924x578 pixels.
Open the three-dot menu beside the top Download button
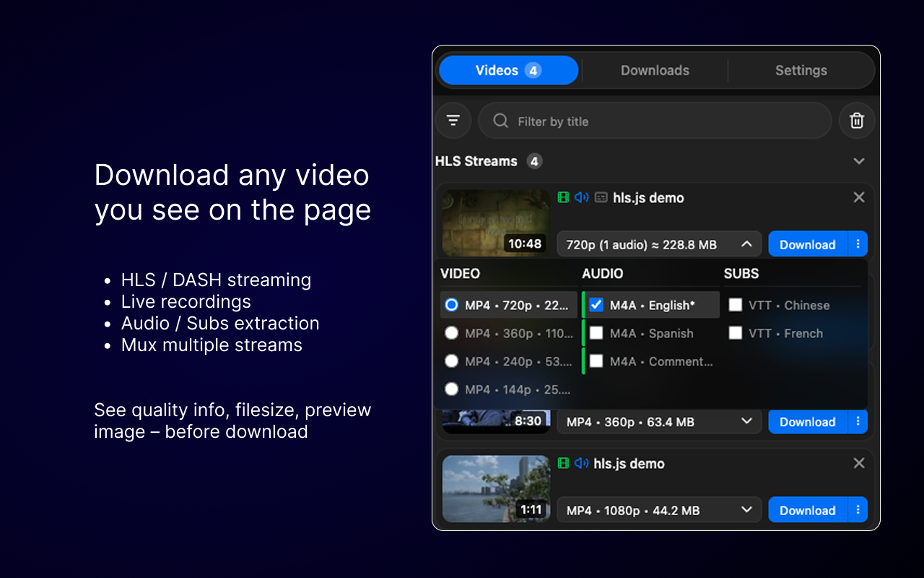pyautogui.click(x=860, y=244)
